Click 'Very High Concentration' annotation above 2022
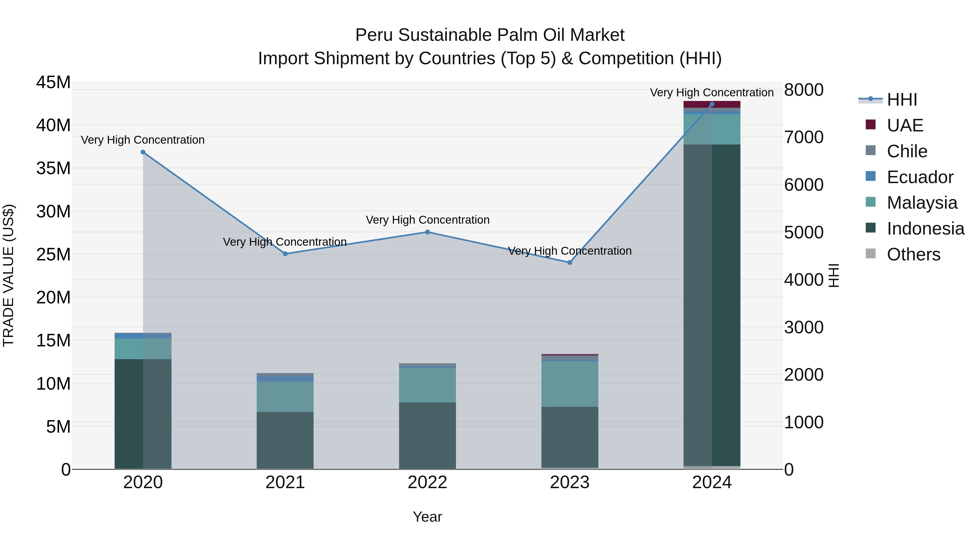This screenshot has height=551, width=980. pyautogui.click(x=428, y=220)
